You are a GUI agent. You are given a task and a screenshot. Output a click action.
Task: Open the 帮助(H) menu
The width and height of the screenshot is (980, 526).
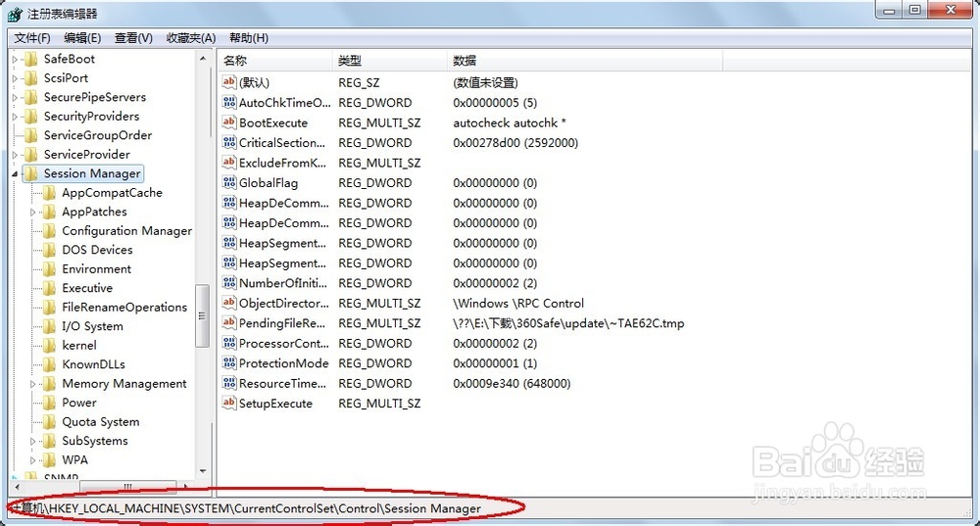coord(249,38)
